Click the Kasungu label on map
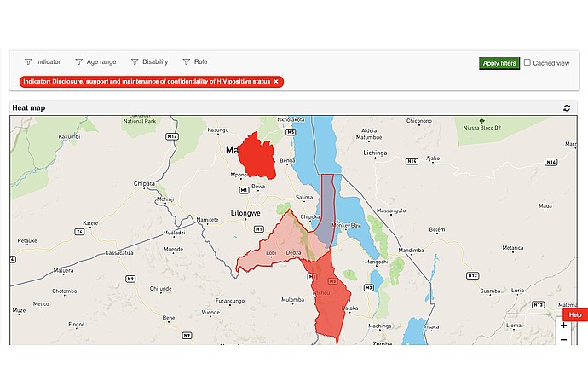Image resolution: width=588 pixels, height=392 pixels. 218,130
